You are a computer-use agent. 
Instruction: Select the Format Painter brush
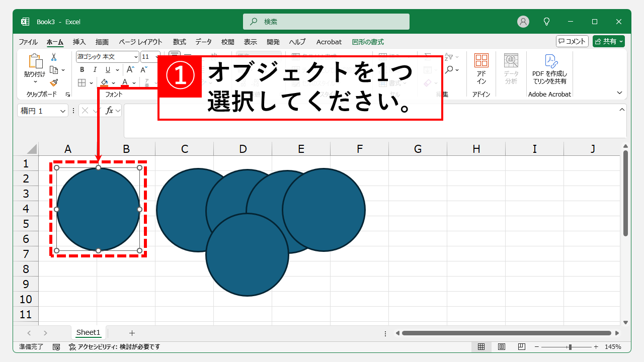tap(54, 82)
